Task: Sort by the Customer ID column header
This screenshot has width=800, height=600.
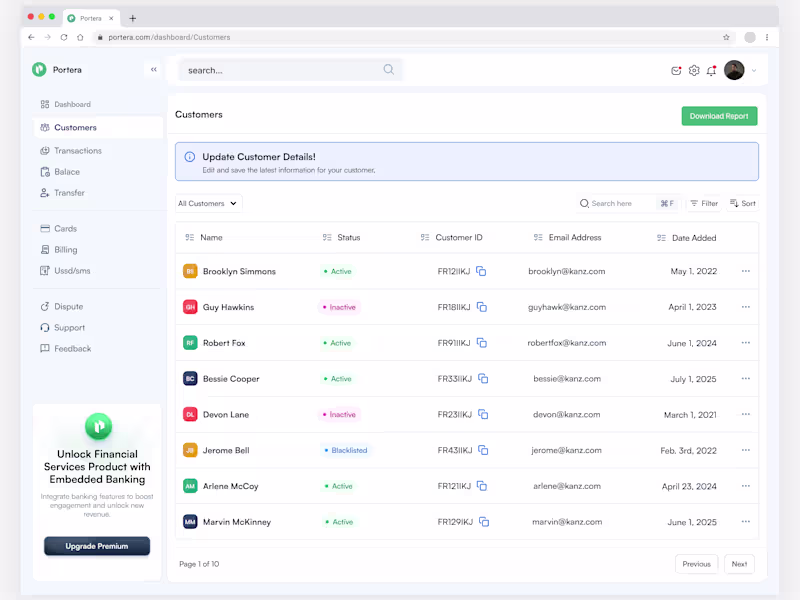Action: 451,237
